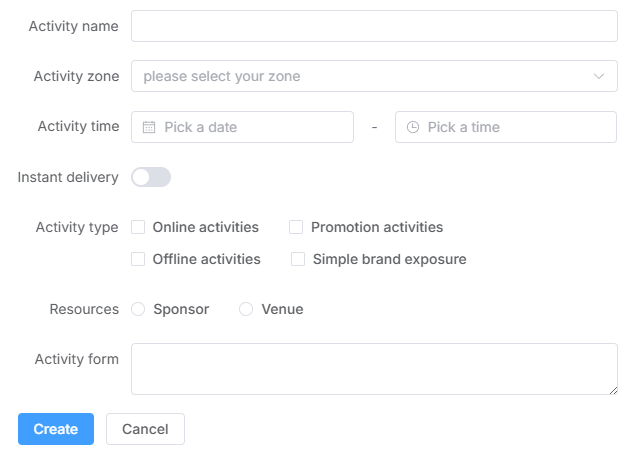Click inside the Activity form textarea
Image resolution: width=641 pixels, height=467 pixels.
374,369
